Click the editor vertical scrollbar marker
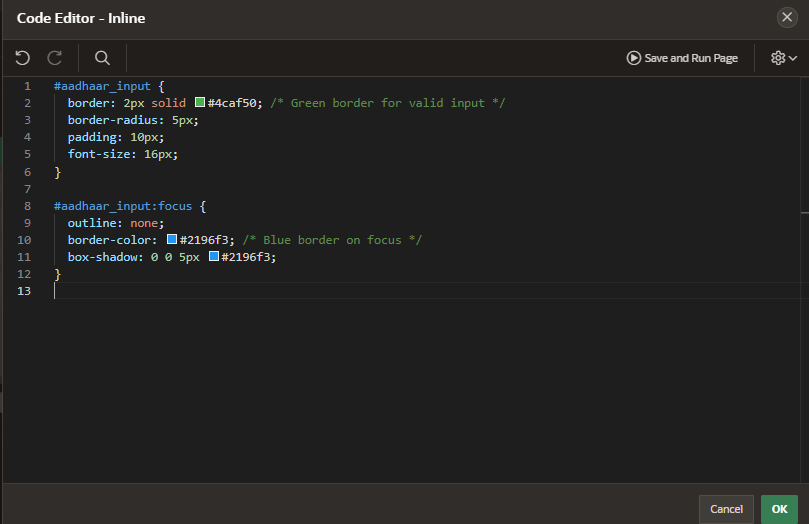809x524 pixels. pyautogui.click(x=804, y=212)
